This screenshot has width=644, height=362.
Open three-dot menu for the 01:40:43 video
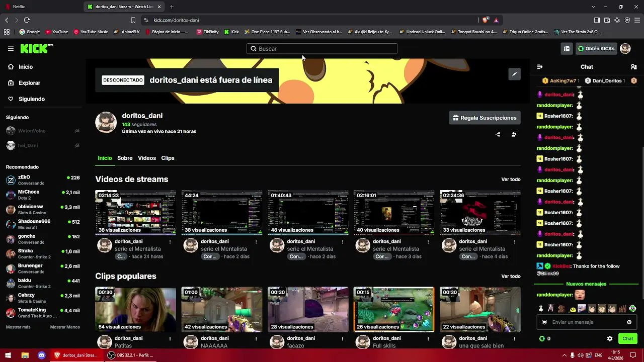342,242
